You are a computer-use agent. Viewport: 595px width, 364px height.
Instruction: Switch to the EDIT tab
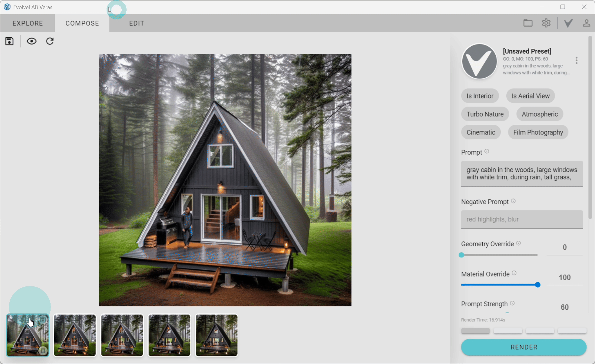tap(137, 23)
